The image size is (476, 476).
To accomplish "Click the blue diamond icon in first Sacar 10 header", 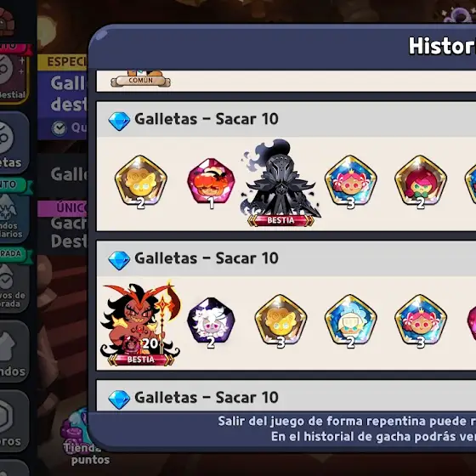I will [119, 121].
